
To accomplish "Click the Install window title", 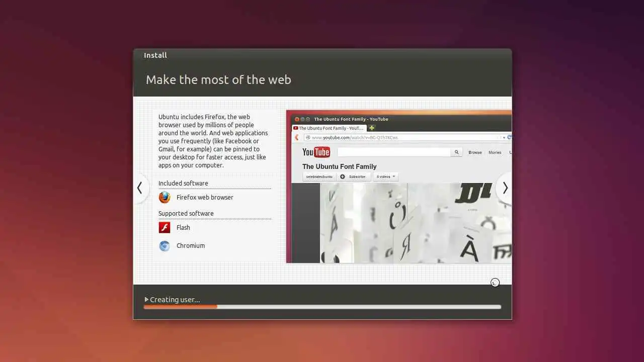I will [x=155, y=55].
